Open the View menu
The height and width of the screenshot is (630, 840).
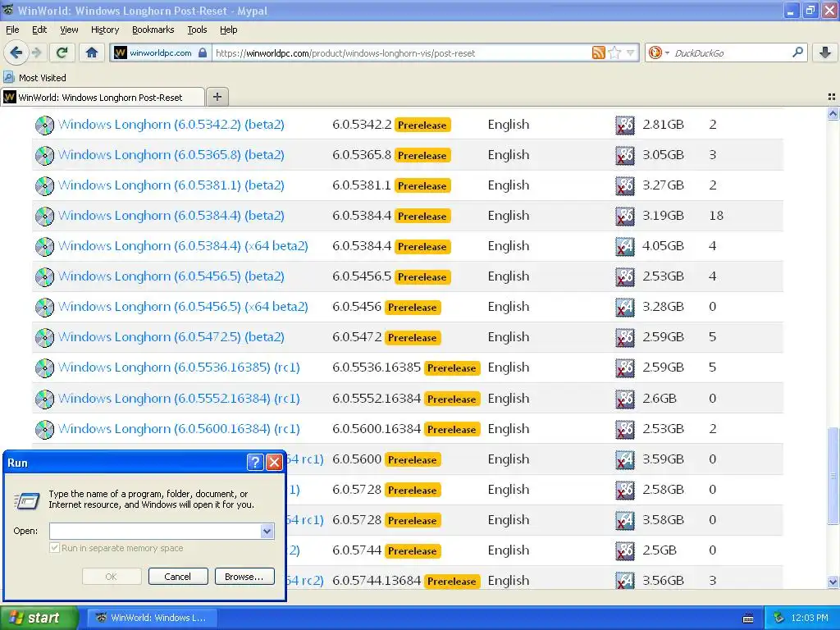click(x=69, y=30)
